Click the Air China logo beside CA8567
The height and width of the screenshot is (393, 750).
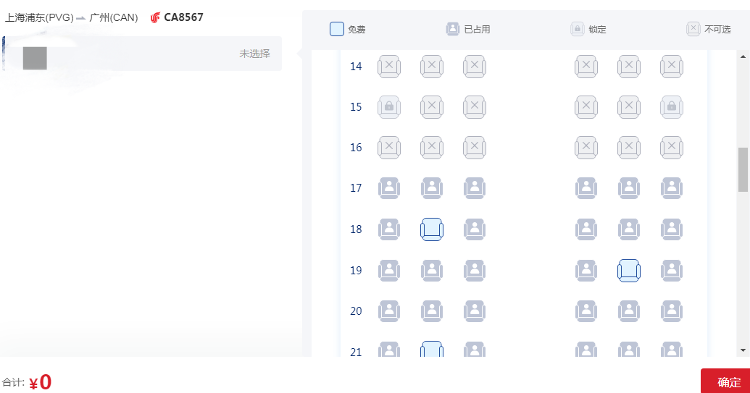(155, 18)
